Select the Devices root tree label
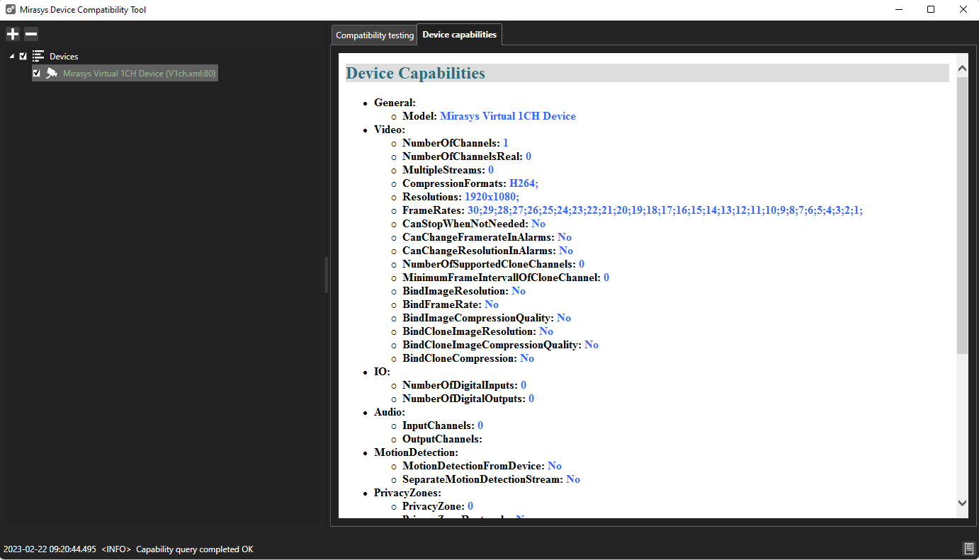The height and width of the screenshot is (560, 979). [x=64, y=56]
